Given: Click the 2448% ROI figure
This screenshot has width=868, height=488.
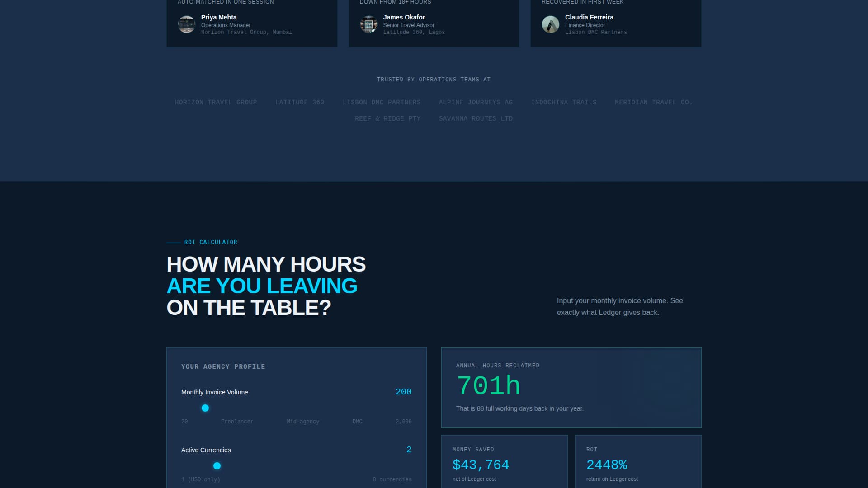Looking at the screenshot, I should [607, 465].
